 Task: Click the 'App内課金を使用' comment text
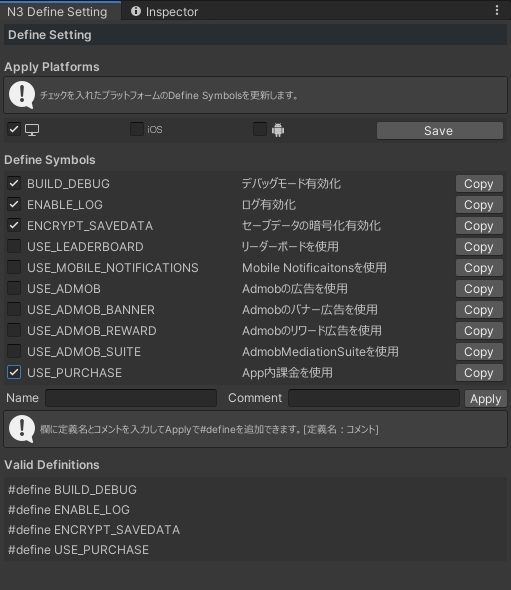(287, 373)
